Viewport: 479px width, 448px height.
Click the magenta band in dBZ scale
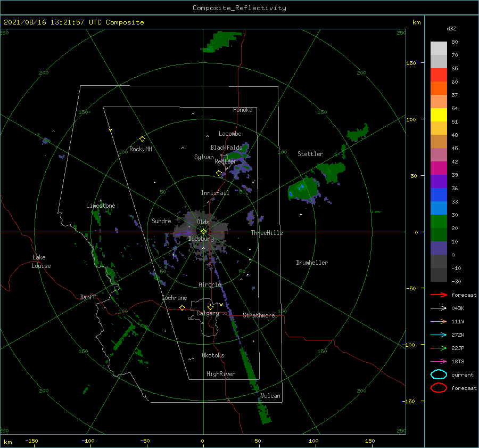tap(439, 168)
